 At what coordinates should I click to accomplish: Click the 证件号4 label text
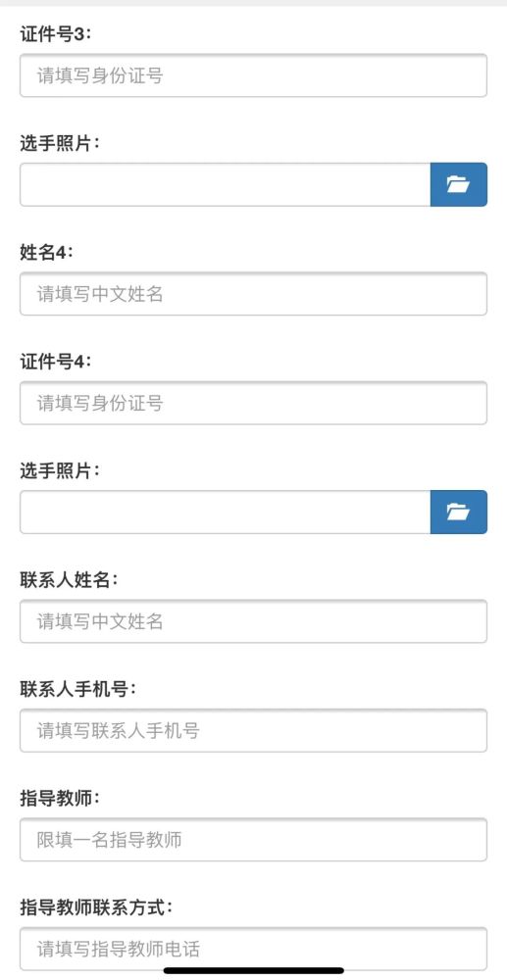tap(56, 362)
